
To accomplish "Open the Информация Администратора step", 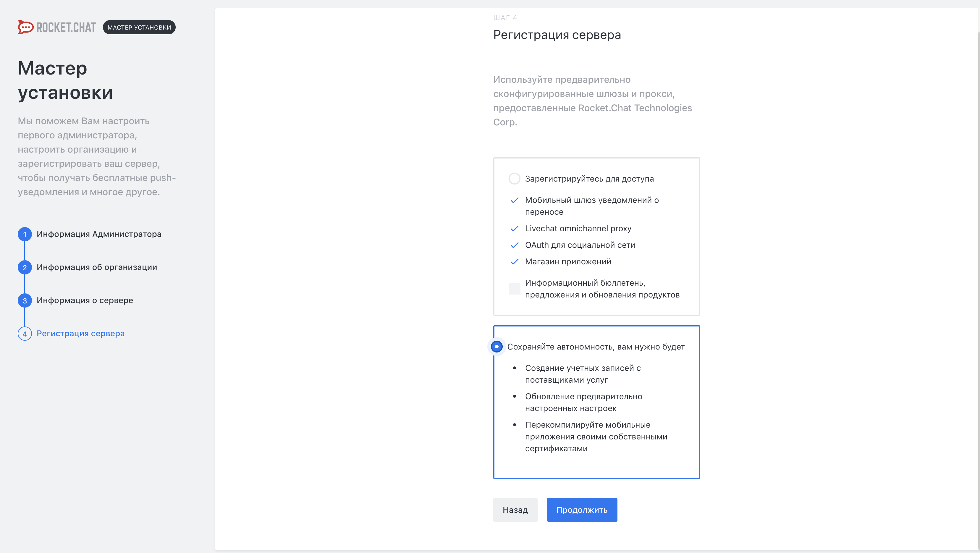I will [99, 234].
